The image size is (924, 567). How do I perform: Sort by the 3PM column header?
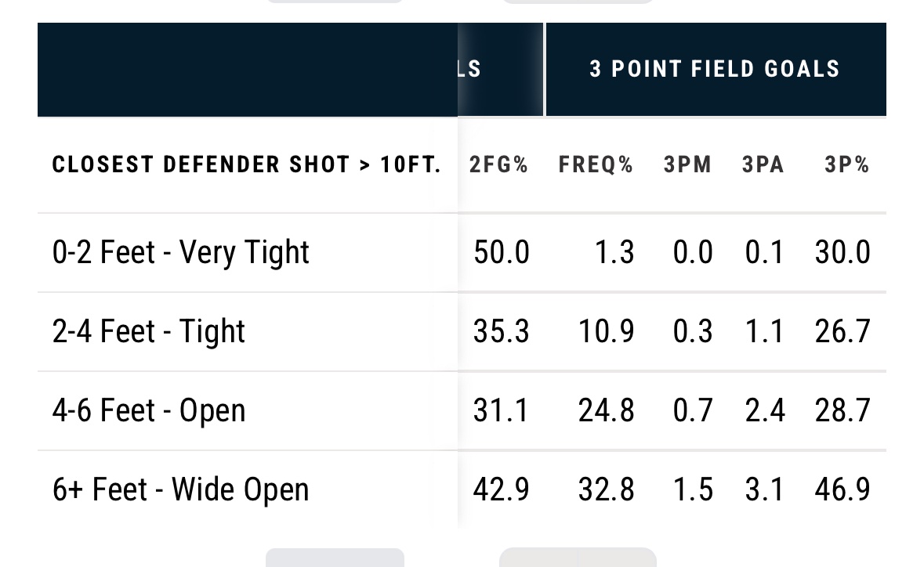[x=687, y=165]
